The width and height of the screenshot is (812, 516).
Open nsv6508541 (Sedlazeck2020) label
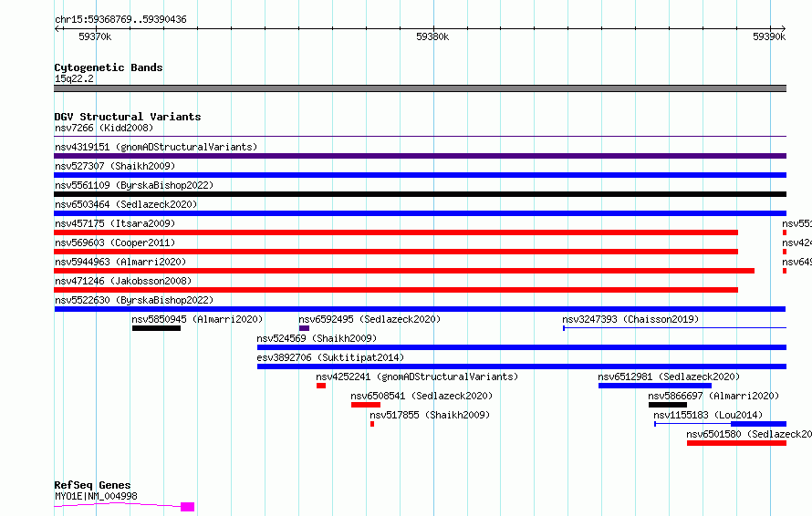click(x=422, y=396)
